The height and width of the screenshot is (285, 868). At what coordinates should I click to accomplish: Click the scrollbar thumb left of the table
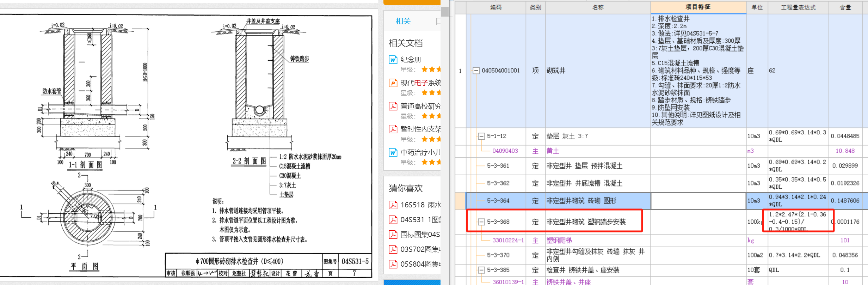[x=445, y=12]
